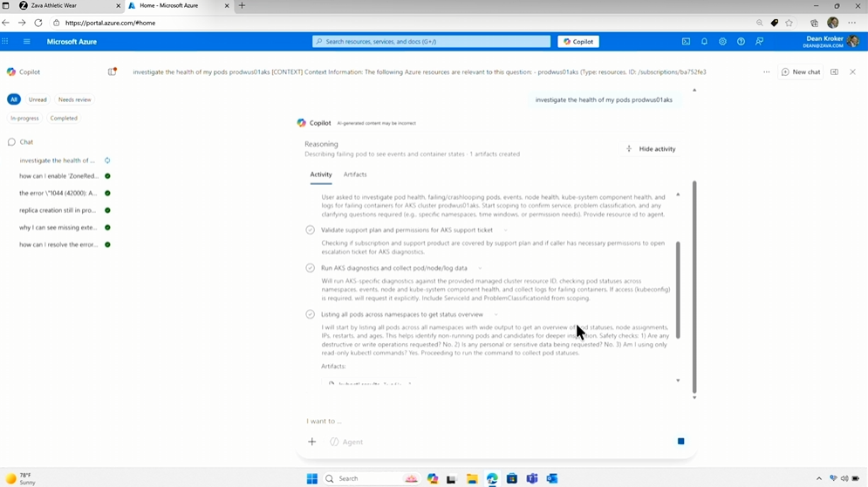Screen dimensions: 868x487
Task: Open a new browser tab
Action: (x=242, y=5)
